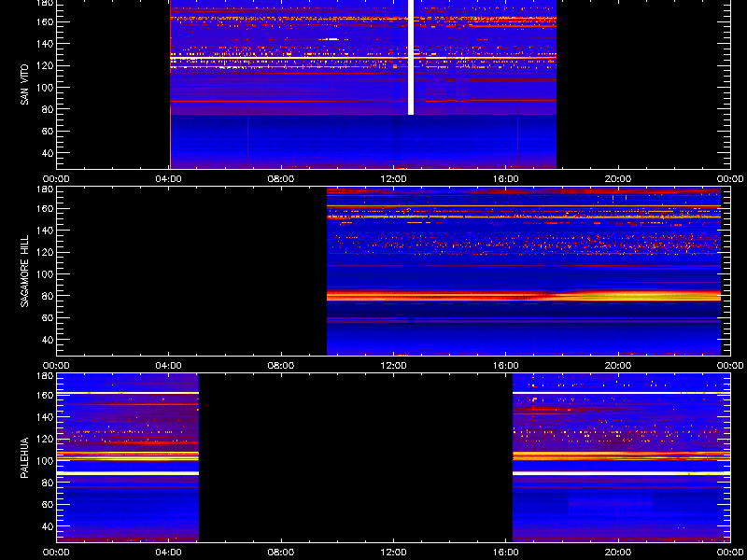Click the 100 frequency tick on Sagamore Hill axis
Screen dimensions: 747x560
[x=46, y=274]
